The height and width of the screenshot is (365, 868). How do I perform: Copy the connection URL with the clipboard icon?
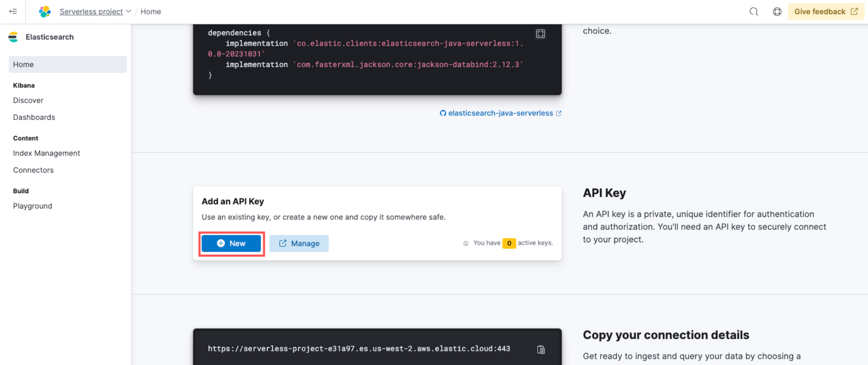[541, 349]
